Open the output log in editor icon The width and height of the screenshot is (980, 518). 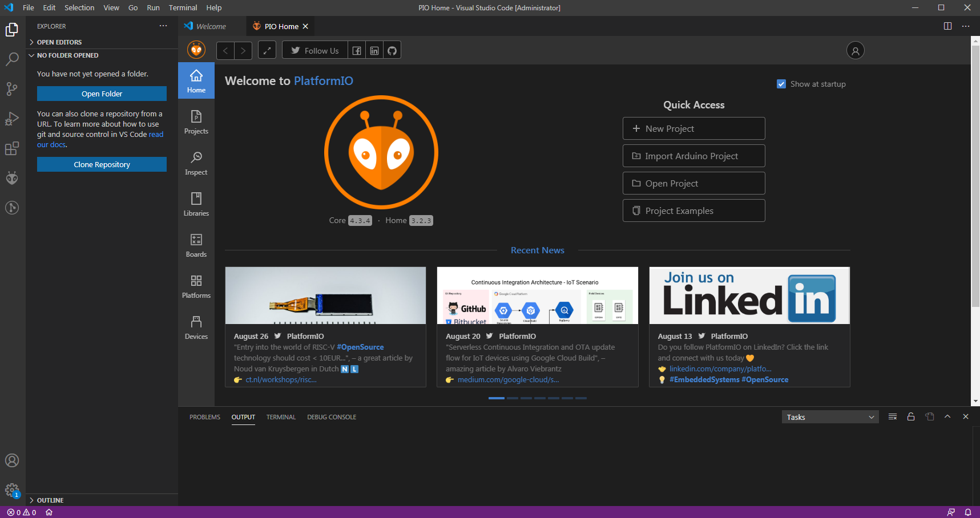click(x=929, y=417)
